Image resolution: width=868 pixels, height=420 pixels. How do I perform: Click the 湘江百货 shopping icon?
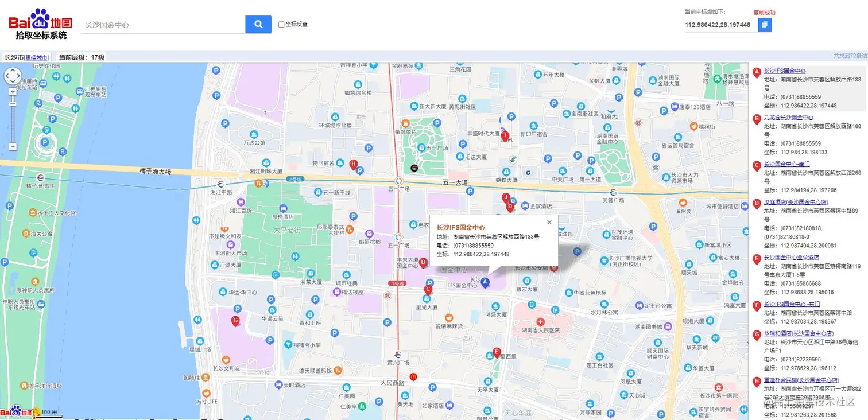pyautogui.click(x=241, y=202)
